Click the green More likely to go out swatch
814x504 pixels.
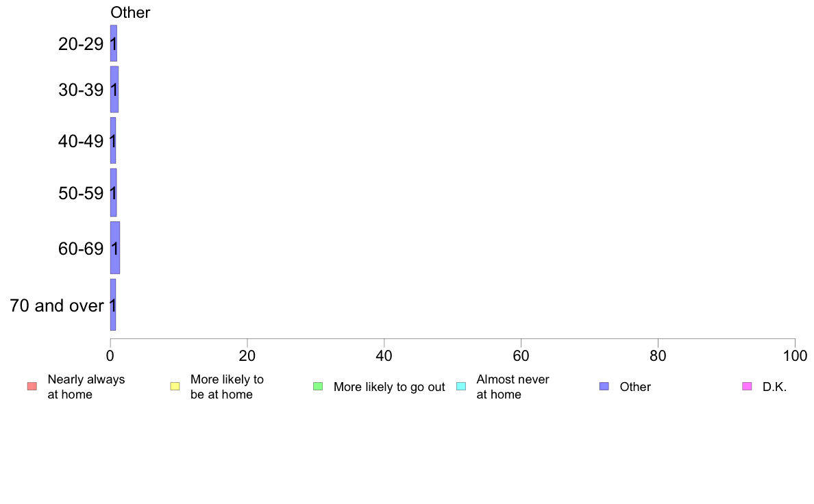point(318,386)
